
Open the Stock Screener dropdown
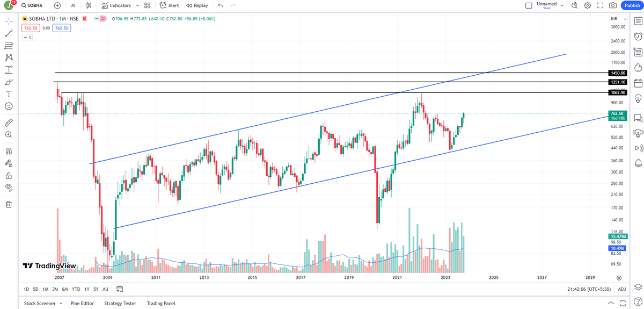(x=42, y=304)
